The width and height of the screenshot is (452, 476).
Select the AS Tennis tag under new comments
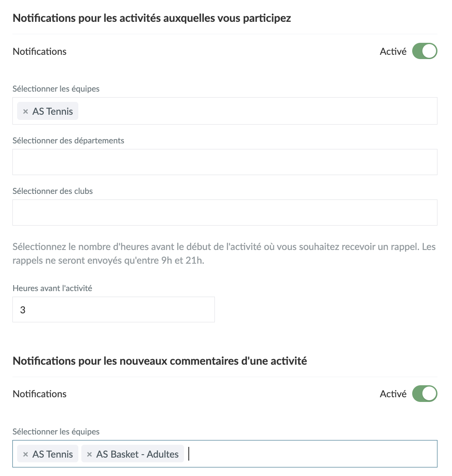(53, 454)
